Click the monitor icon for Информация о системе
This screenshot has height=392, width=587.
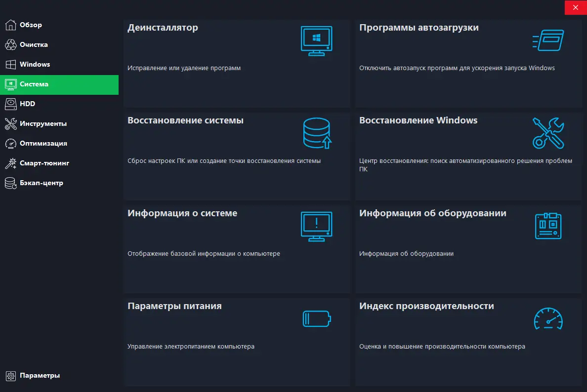point(316,226)
